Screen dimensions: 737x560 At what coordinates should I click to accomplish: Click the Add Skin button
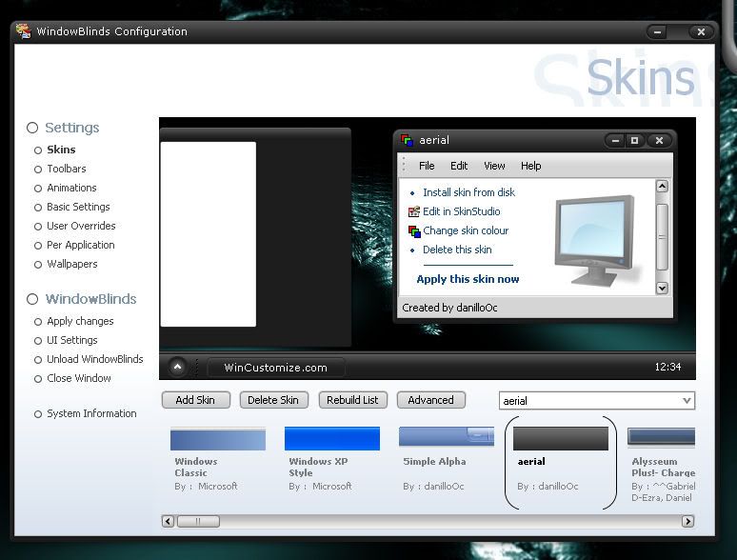(195, 400)
